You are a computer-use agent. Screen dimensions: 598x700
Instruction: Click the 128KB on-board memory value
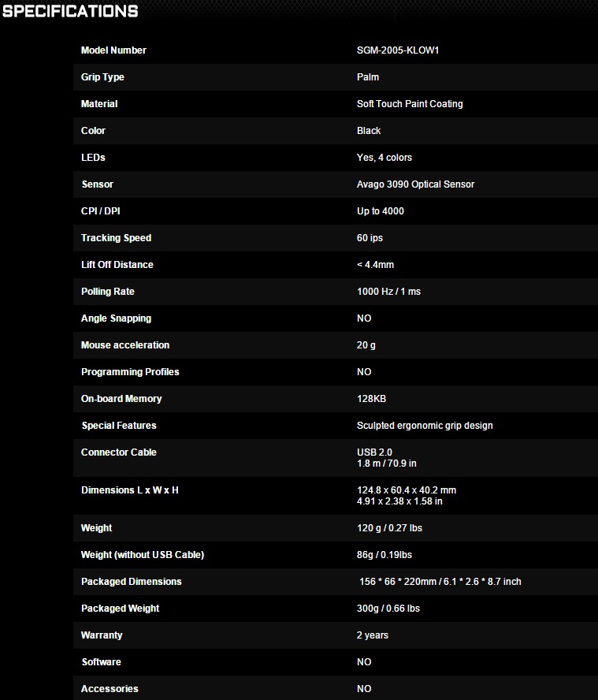(371, 399)
